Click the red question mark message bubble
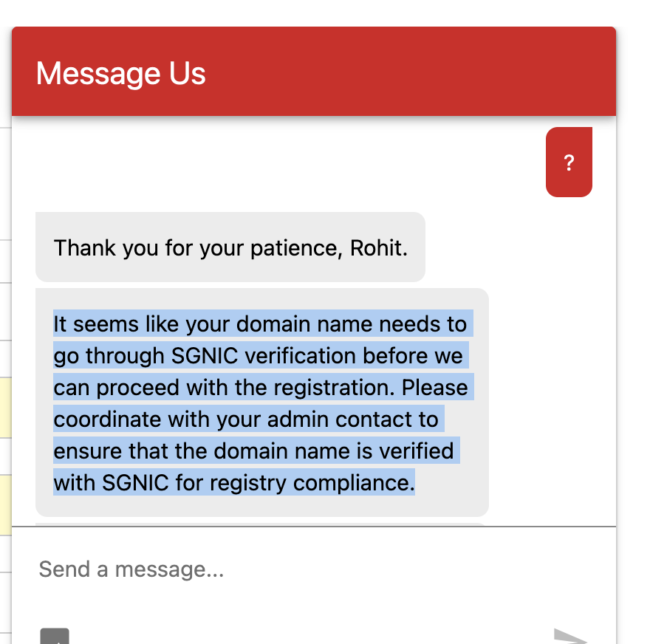This screenshot has height=644, width=650. [569, 162]
